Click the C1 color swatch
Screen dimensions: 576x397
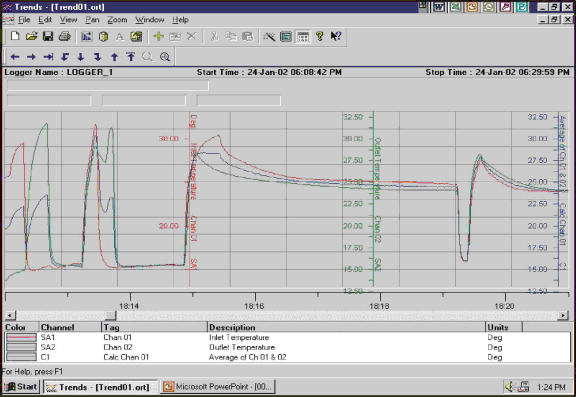[21, 357]
